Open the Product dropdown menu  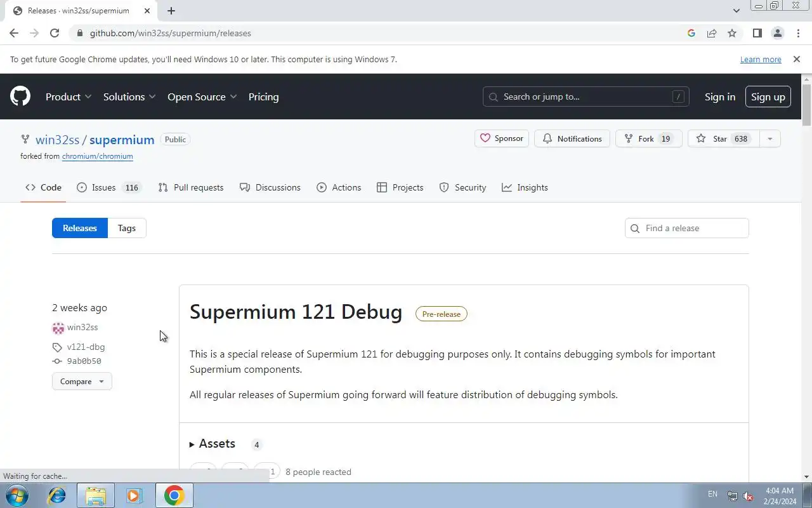click(69, 97)
